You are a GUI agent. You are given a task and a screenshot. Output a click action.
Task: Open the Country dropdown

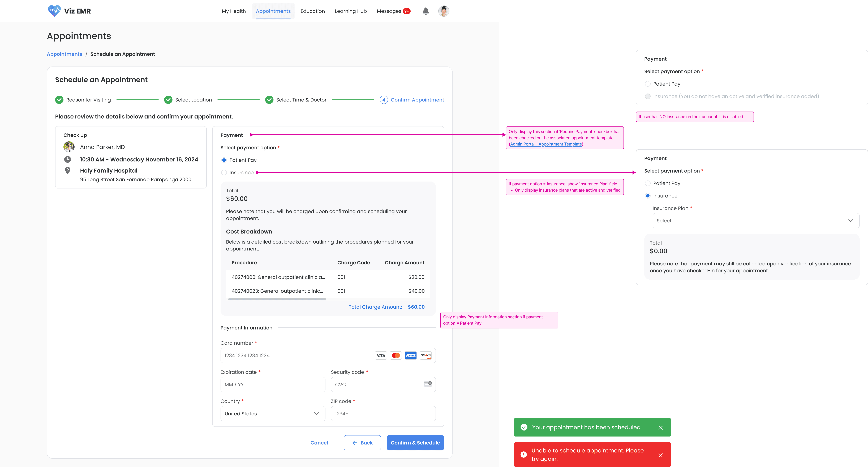pos(273,413)
